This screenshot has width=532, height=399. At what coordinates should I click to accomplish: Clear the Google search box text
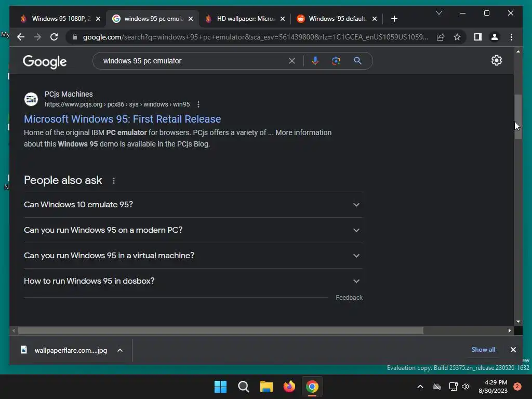click(292, 61)
